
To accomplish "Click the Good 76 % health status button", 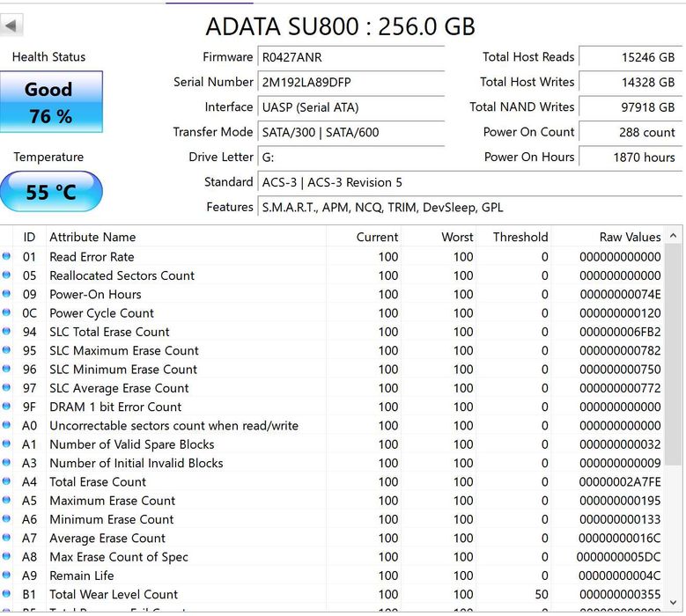I will pyautogui.click(x=51, y=102).
